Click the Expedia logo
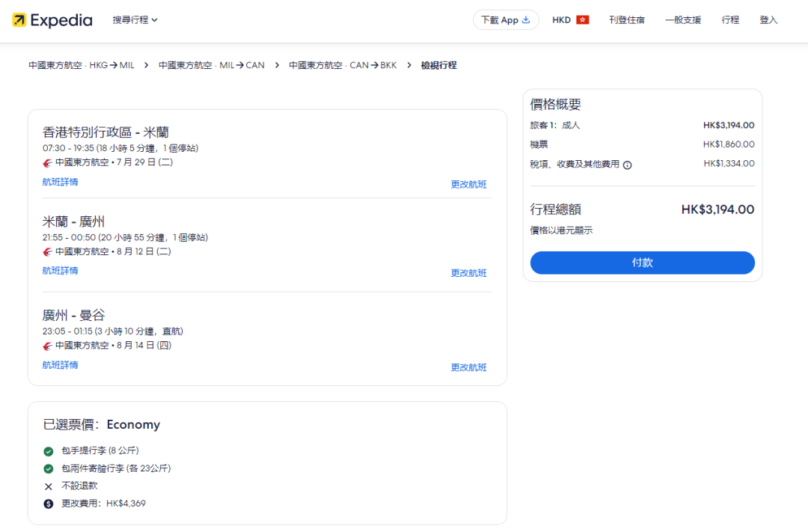 [x=52, y=20]
